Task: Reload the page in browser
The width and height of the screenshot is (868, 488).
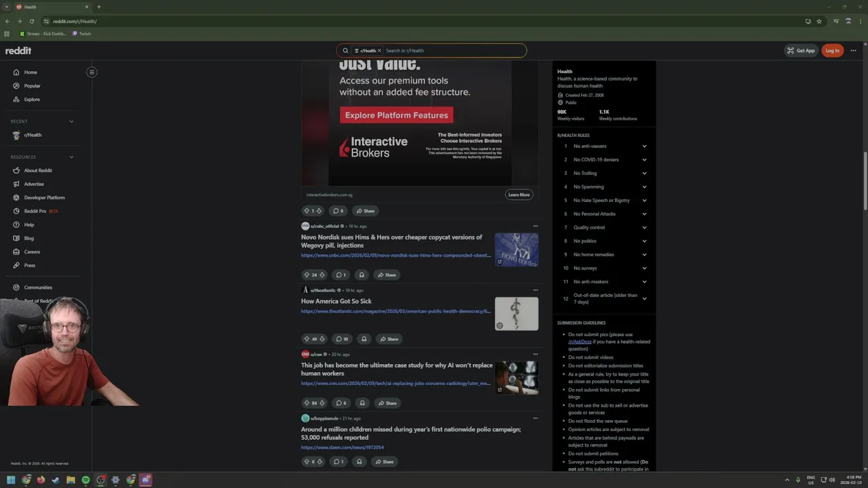Action: (31, 21)
